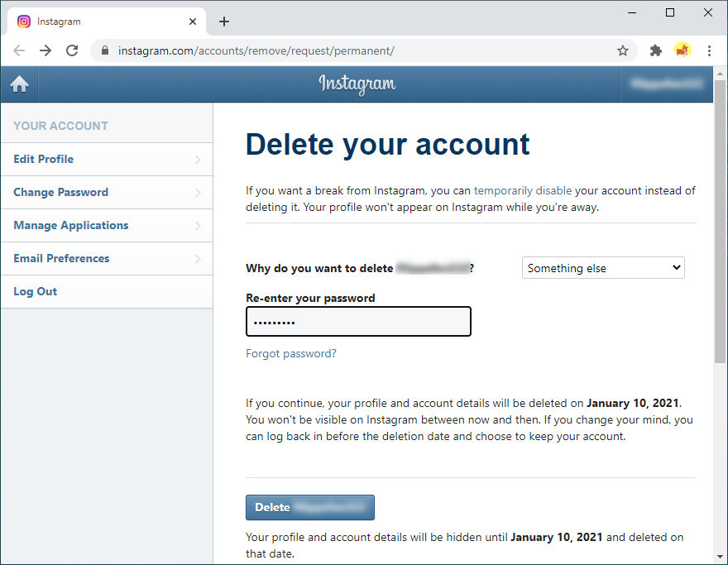Minimize the Chrome window
Image resolution: width=728 pixels, height=565 pixels.
click(632, 12)
